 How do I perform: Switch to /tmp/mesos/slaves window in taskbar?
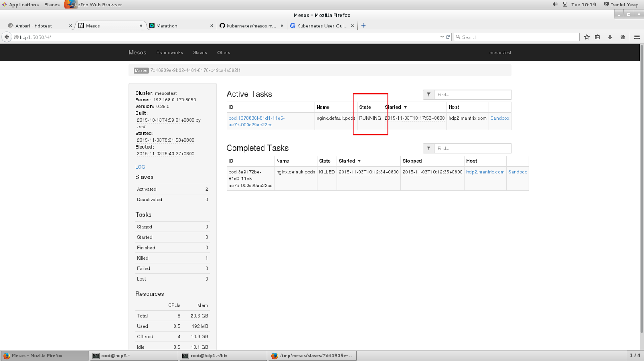[x=312, y=356]
